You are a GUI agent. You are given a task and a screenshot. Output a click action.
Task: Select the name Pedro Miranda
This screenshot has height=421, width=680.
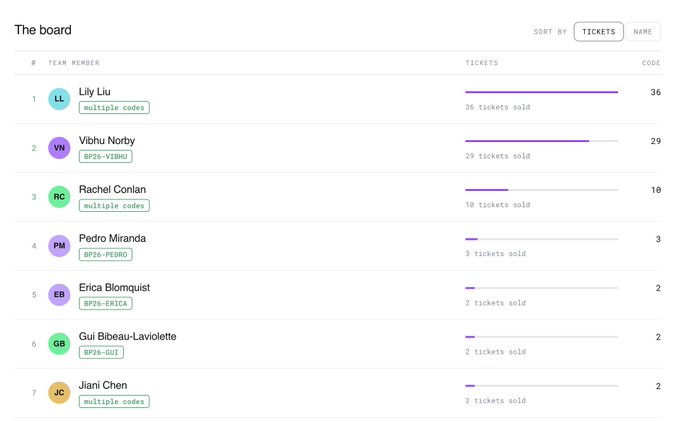click(112, 238)
